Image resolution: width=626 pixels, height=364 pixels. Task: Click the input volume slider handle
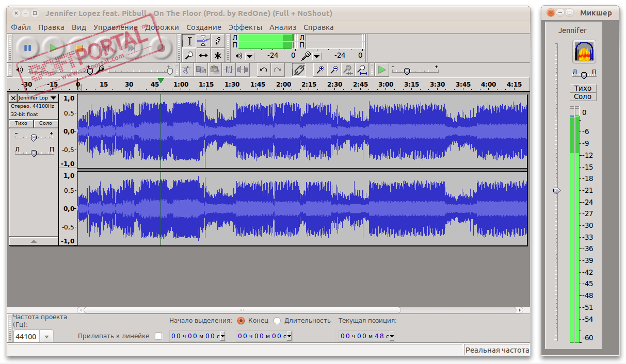pos(169,71)
